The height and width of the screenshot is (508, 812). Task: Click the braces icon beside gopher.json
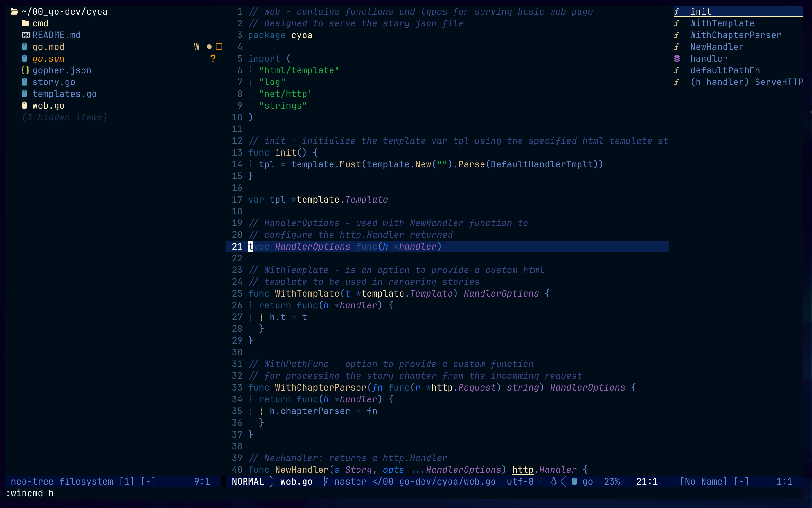pyautogui.click(x=25, y=70)
